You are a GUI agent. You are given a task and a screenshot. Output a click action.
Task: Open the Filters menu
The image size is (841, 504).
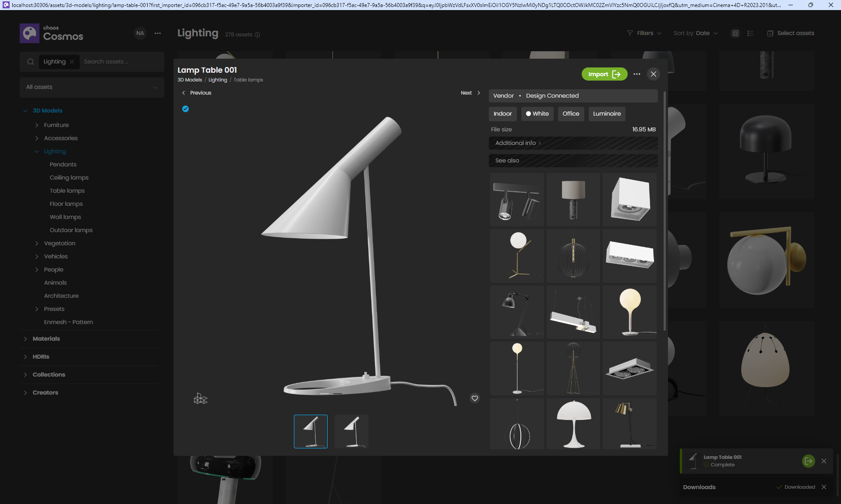pos(644,33)
